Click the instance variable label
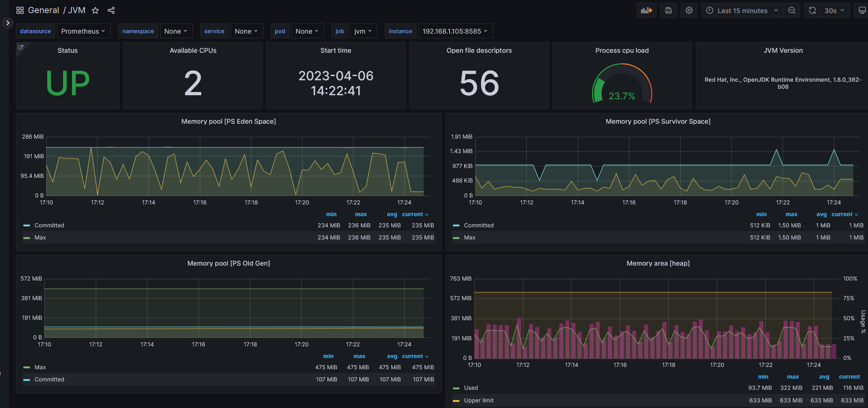868x408 pixels. coord(400,31)
